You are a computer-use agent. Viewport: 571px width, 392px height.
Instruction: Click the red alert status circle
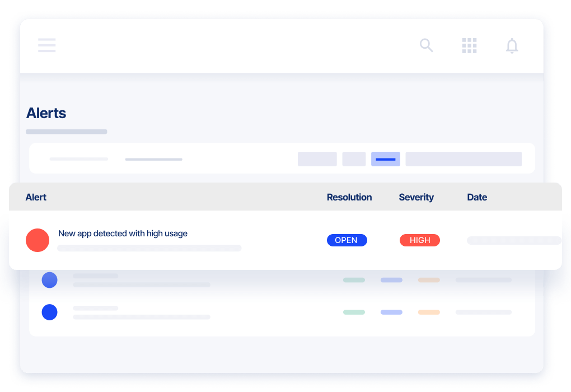(x=38, y=240)
